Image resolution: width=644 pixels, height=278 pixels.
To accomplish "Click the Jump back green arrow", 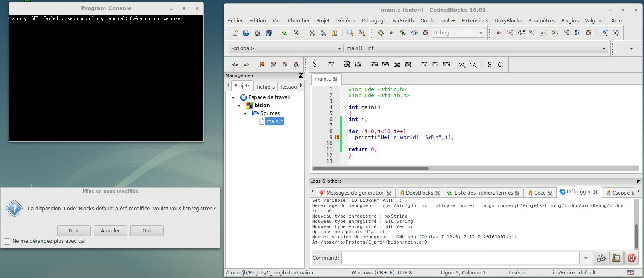I will tap(235, 64).
